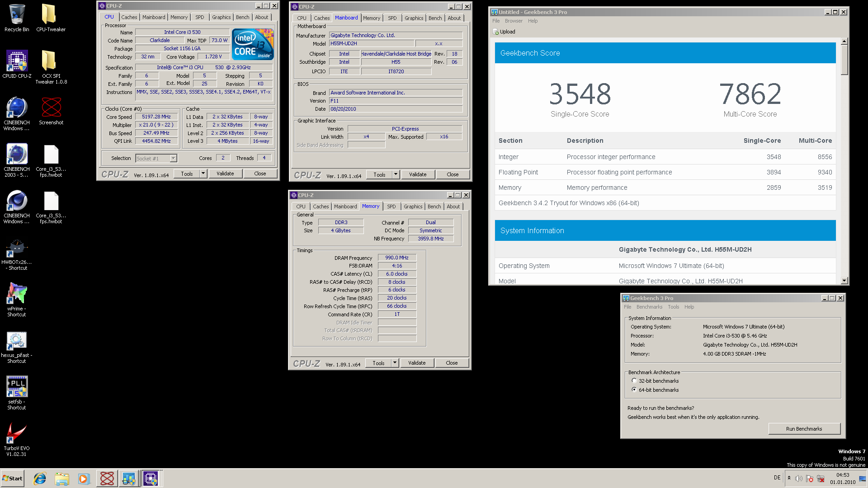Launch TurboV EVO V1.02.31 icon

(x=17, y=440)
